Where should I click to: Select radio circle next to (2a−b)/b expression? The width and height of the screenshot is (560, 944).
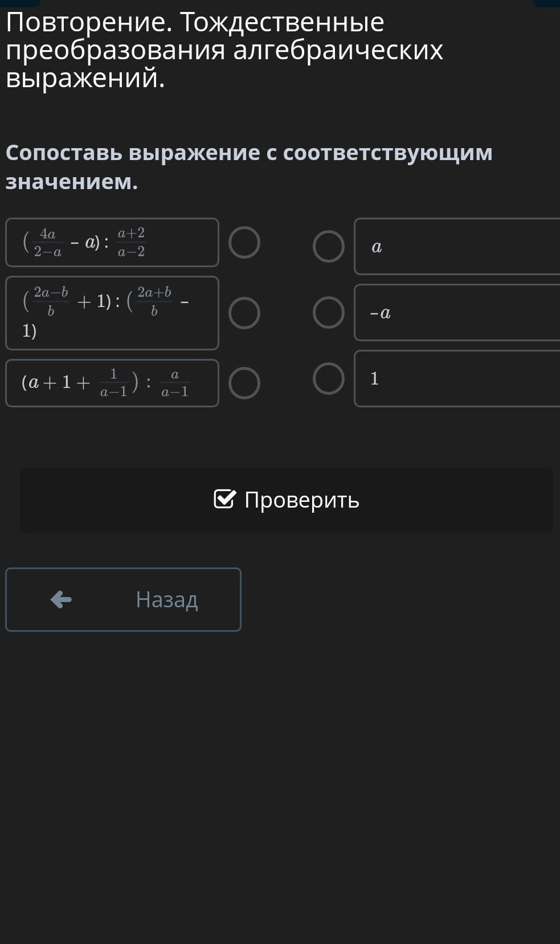[244, 313]
